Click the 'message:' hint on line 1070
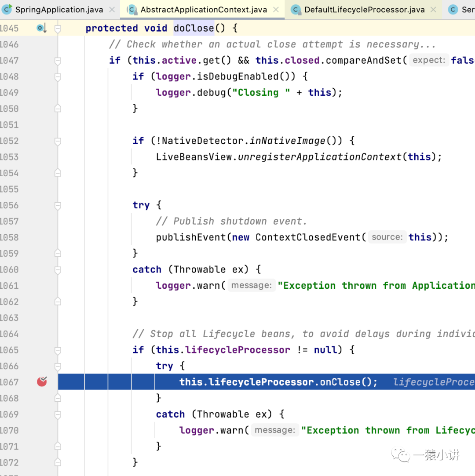Viewport: 475px width, 476px height. click(x=275, y=430)
